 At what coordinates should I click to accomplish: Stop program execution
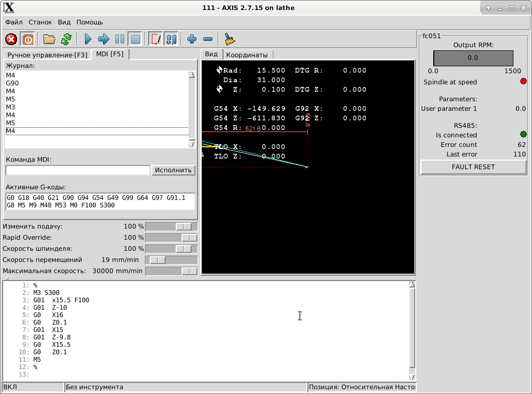pyautogui.click(x=135, y=39)
